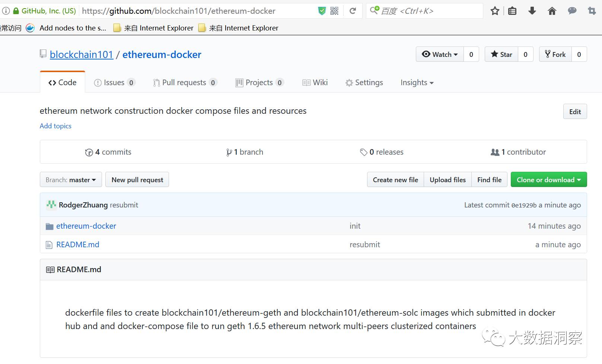602x364 pixels.
Task: Click the Add topics link
Action: 55,126
